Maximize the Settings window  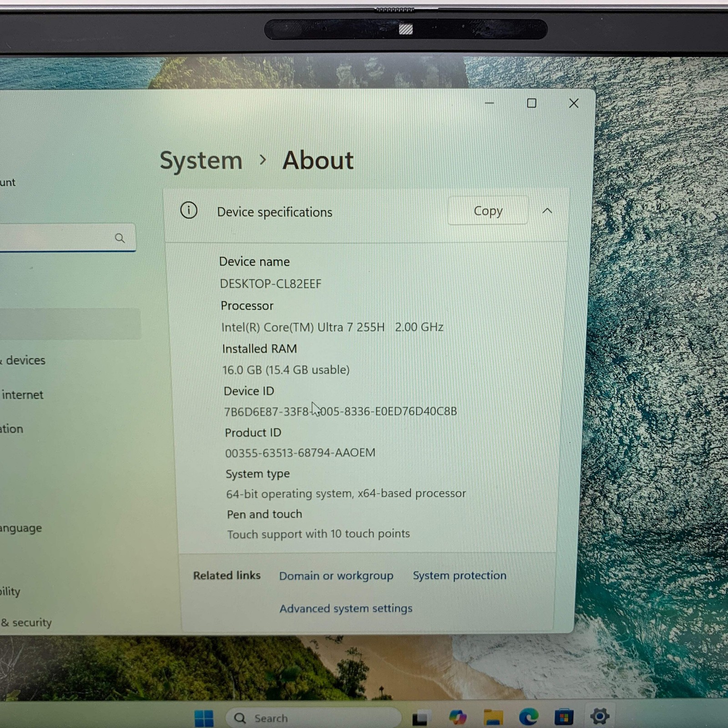click(x=531, y=103)
